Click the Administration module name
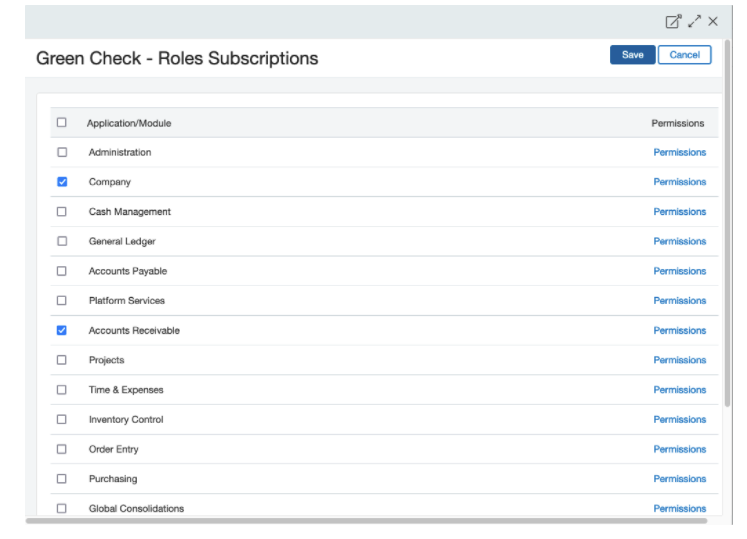 tap(120, 152)
